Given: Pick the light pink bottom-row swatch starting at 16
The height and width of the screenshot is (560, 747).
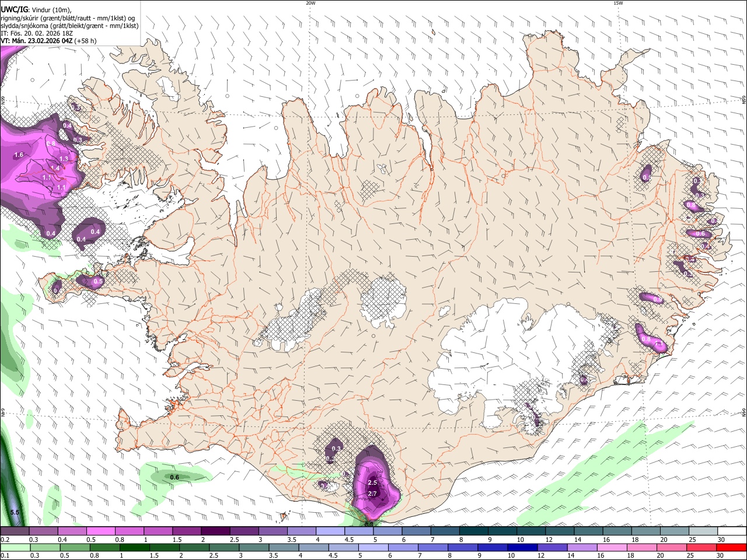Looking at the screenshot, I should click(612, 548).
